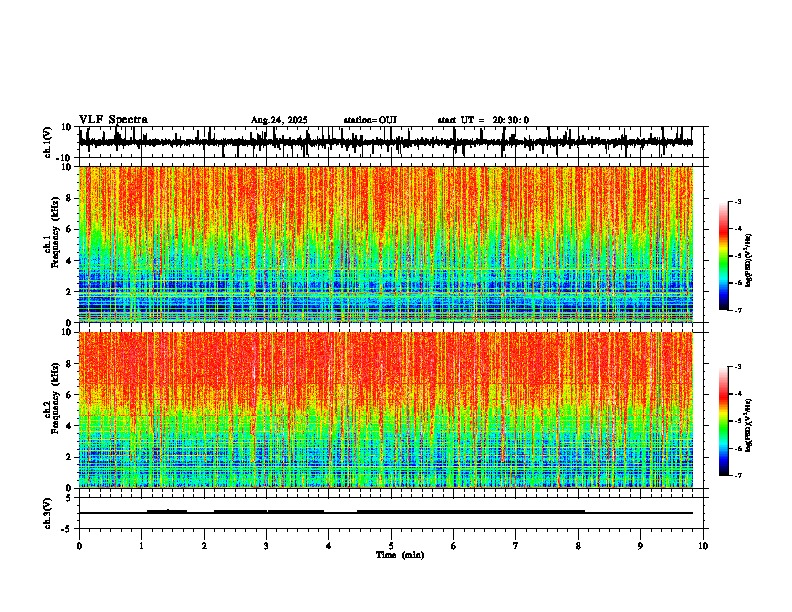Click the ch.1 voltage waveform trace

click(x=386, y=142)
